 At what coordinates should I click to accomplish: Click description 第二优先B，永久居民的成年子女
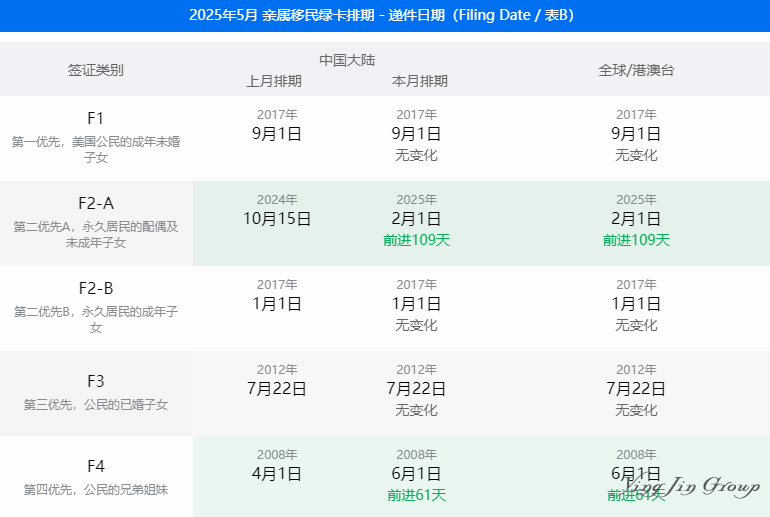coord(96,319)
